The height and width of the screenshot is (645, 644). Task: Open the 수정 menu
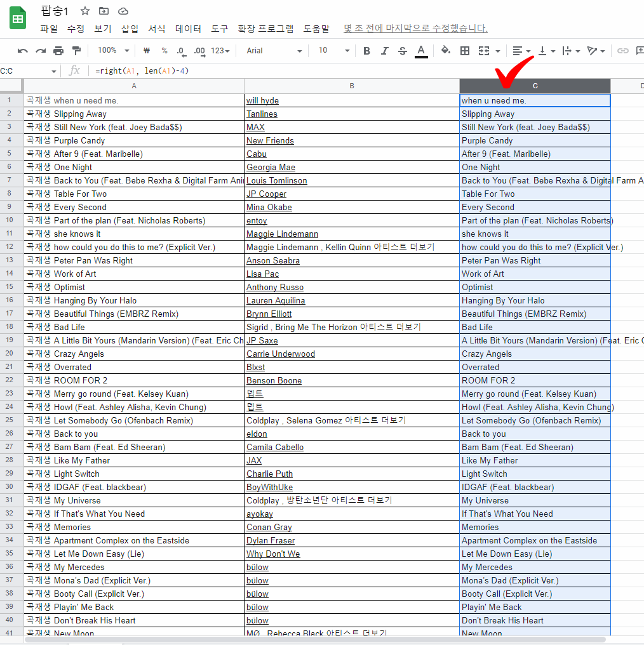pos(76,29)
